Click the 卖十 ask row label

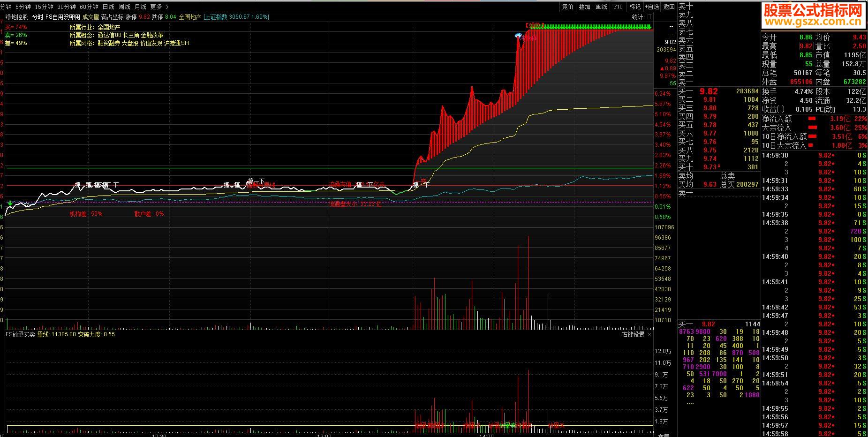[686, 6]
